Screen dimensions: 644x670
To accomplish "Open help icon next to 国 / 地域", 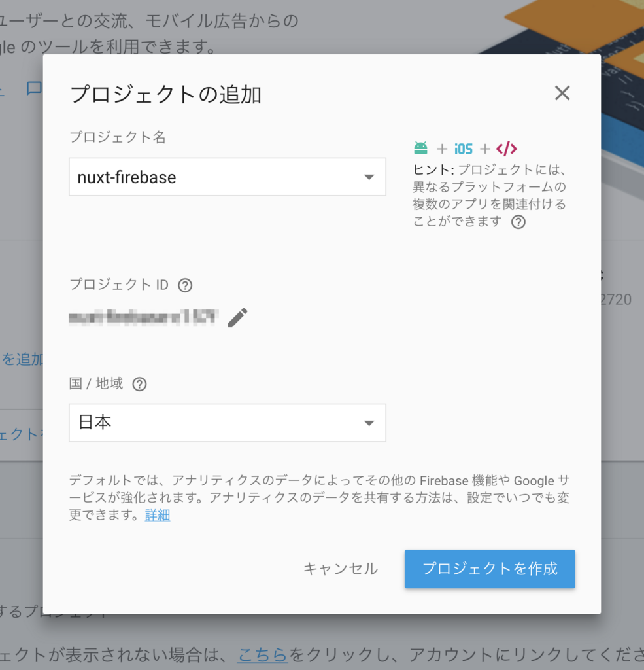I will (139, 384).
